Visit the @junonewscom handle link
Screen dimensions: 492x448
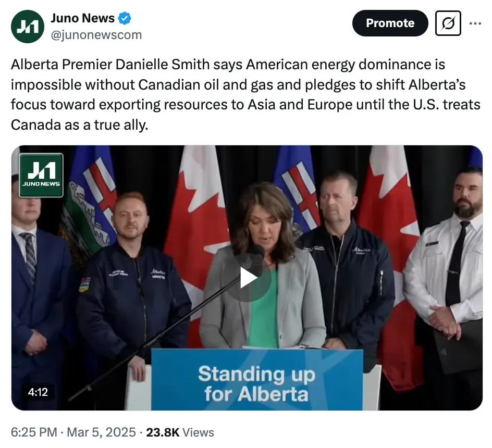tap(96, 35)
